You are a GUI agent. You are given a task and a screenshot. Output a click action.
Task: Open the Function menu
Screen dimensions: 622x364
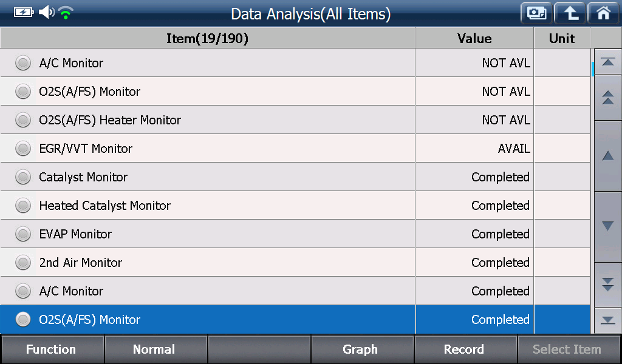pyautogui.click(x=52, y=349)
